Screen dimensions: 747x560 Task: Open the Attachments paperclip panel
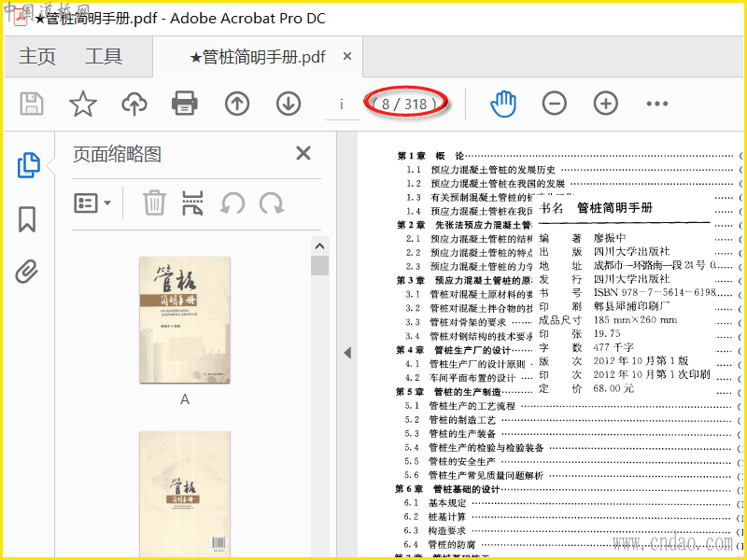(x=27, y=272)
